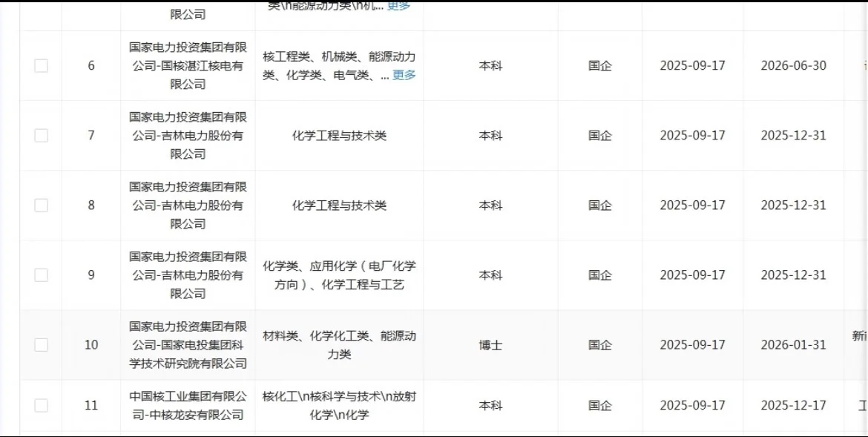Select the 博士 education cell in row 10

[488, 345]
